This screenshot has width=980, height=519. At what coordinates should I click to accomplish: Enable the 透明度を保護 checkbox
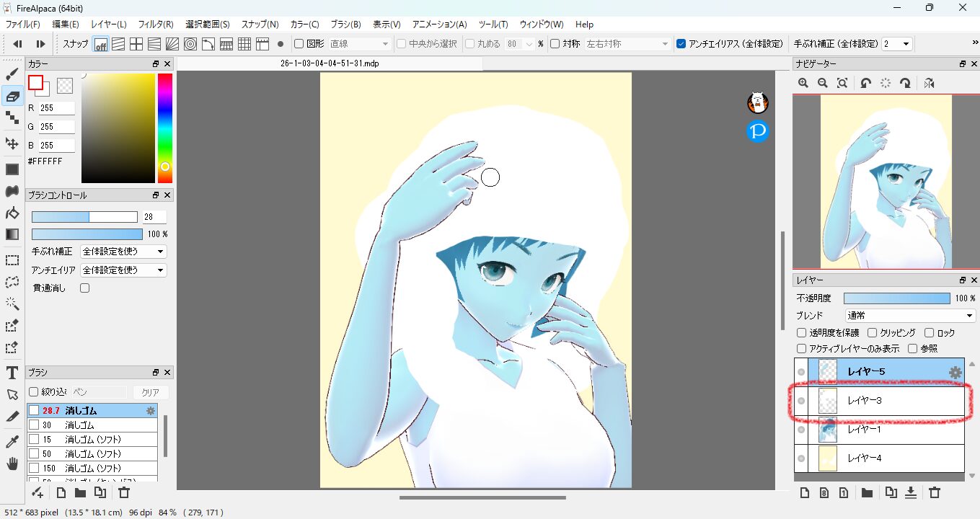[801, 333]
